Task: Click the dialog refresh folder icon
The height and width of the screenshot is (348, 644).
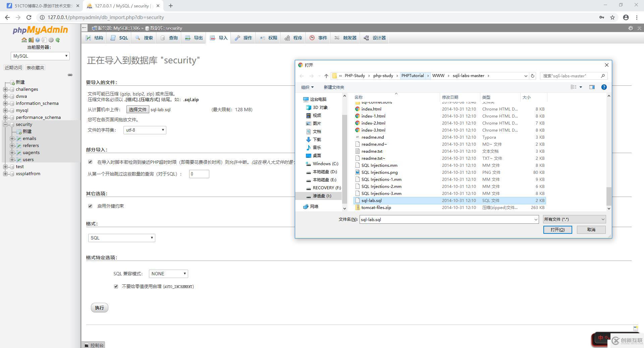Action: pos(532,76)
